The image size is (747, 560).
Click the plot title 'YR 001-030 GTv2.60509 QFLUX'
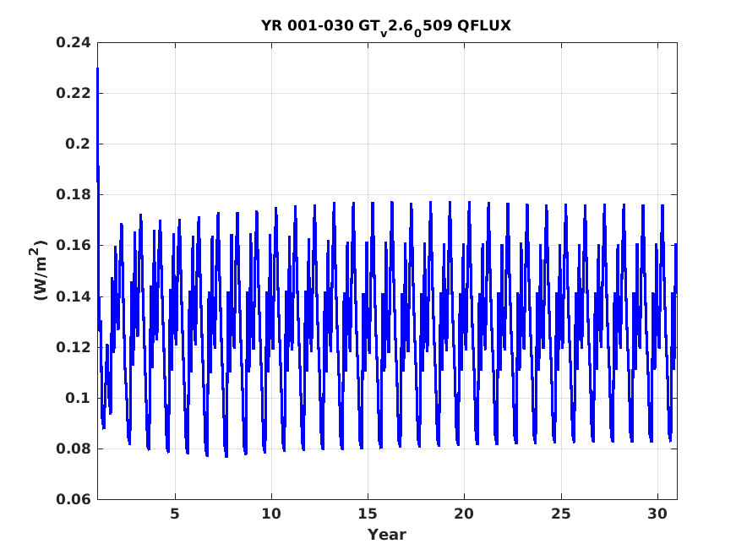(386, 26)
